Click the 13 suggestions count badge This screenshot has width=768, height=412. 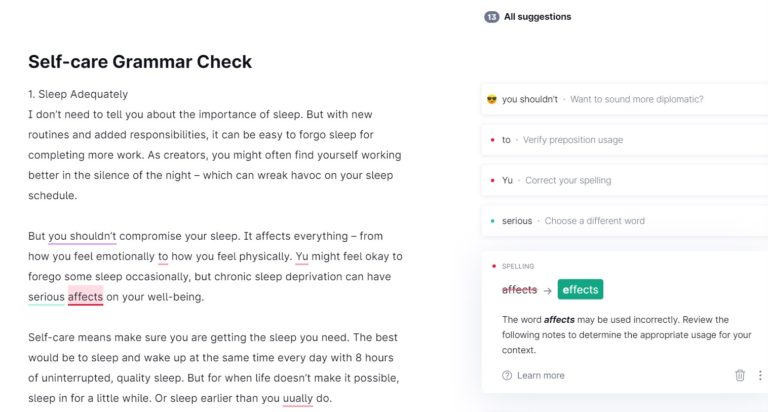click(x=491, y=17)
